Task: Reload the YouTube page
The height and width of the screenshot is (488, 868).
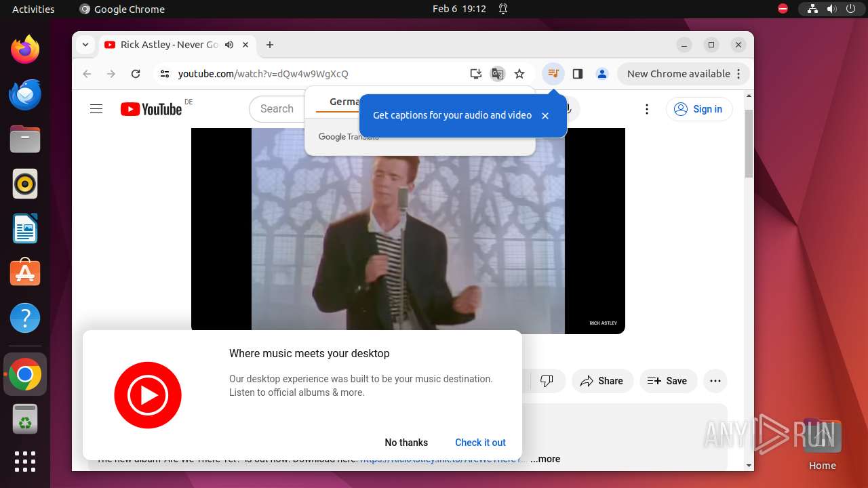Action: point(136,74)
